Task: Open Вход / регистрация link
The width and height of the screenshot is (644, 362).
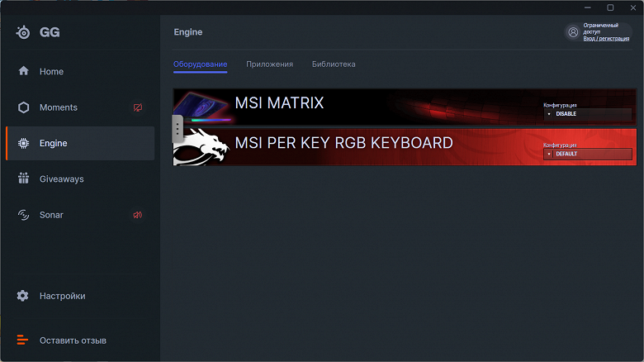Action: tap(606, 39)
